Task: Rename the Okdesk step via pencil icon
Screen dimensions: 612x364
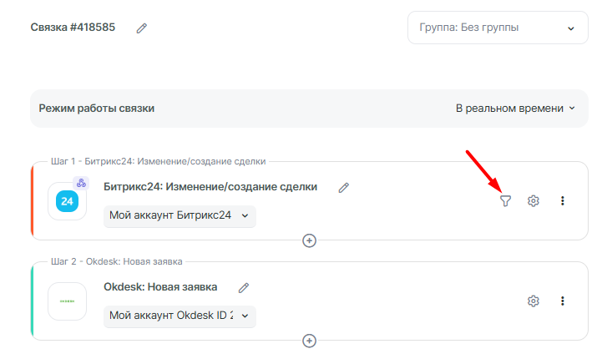Action: (x=244, y=287)
